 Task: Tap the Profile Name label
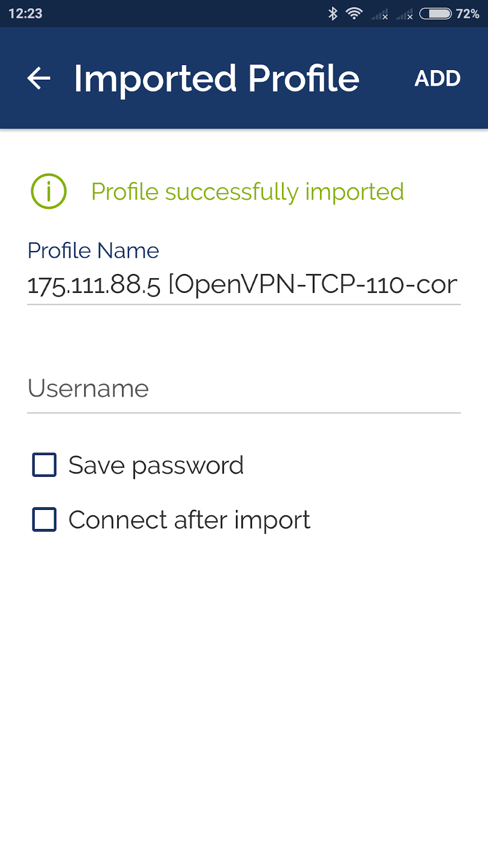click(x=93, y=251)
